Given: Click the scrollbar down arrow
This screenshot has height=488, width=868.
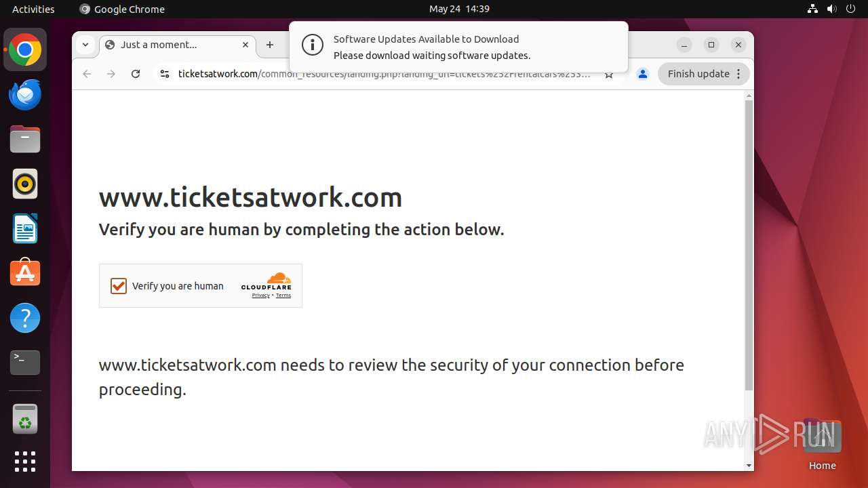Looking at the screenshot, I should (x=749, y=466).
